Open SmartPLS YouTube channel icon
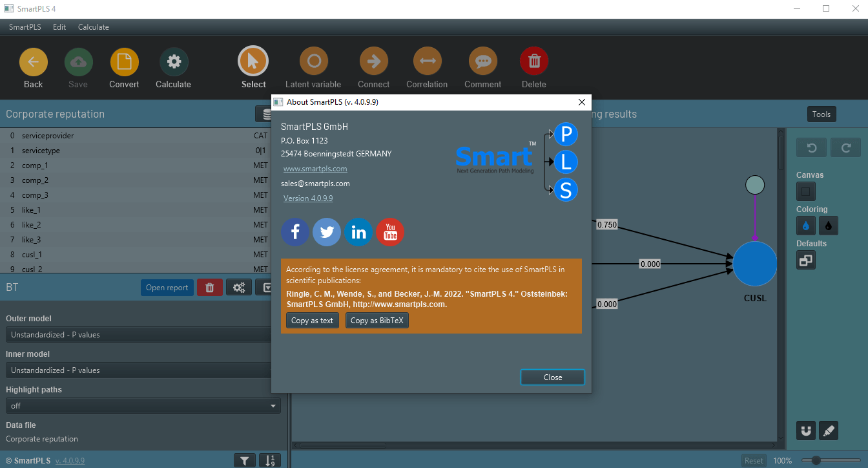Image resolution: width=868 pixels, height=468 pixels. point(390,232)
